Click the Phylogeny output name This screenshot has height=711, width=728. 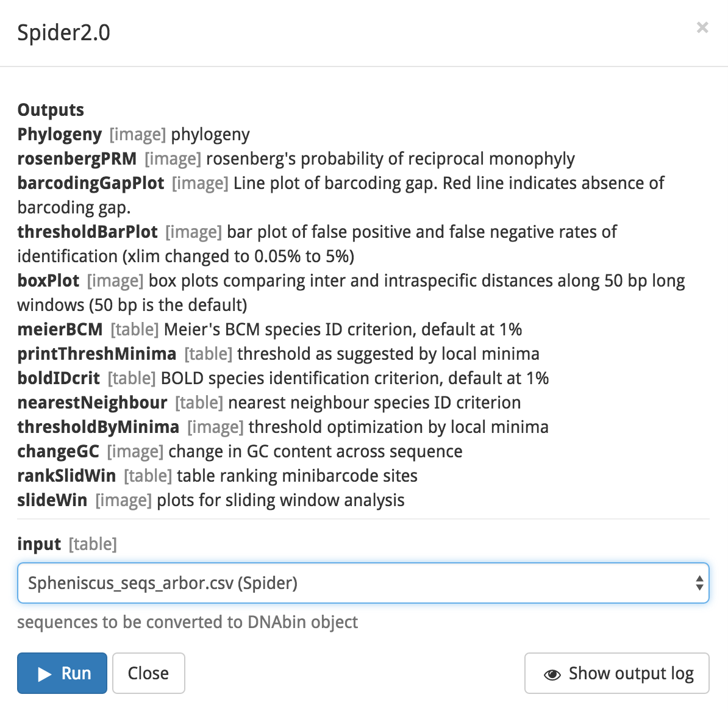pyautogui.click(x=59, y=134)
